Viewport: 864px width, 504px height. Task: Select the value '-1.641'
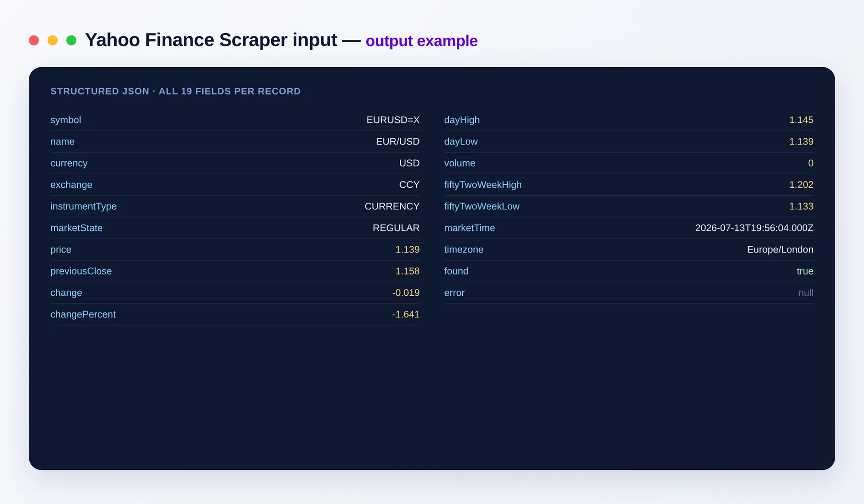coord(406,314)
